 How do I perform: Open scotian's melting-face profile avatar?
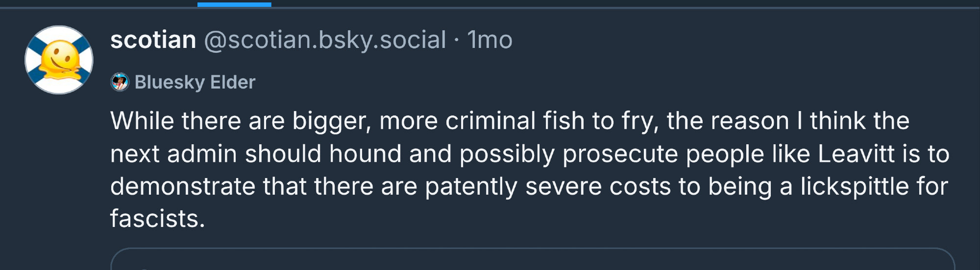point(59,60)
